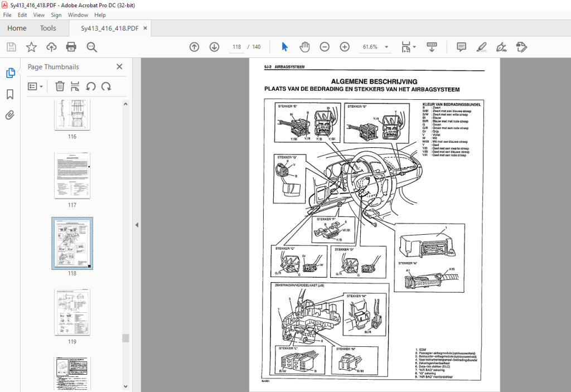This screenshot has width=571, height=392.
Task: Open the Edit menu
Action: (22, 15)
